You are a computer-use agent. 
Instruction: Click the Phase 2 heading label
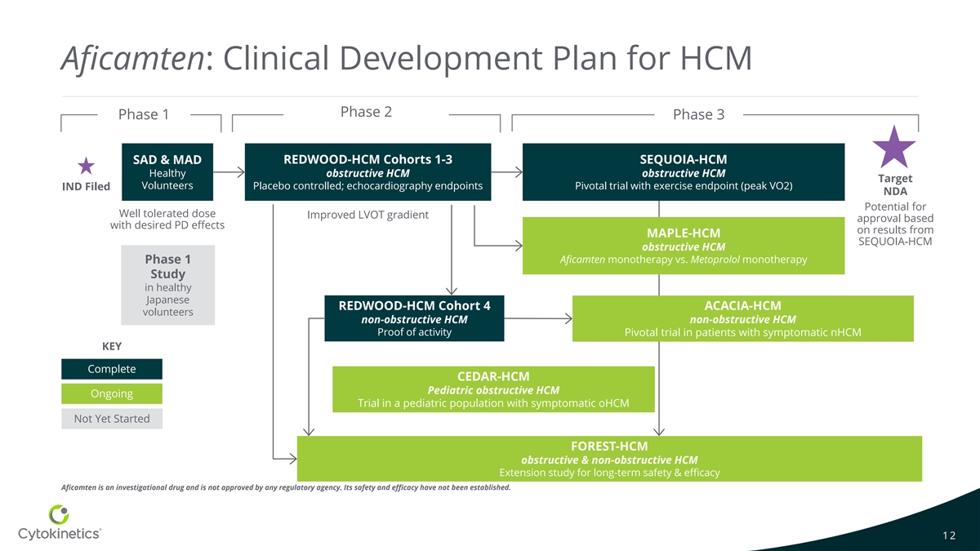[x=366, y=112]
